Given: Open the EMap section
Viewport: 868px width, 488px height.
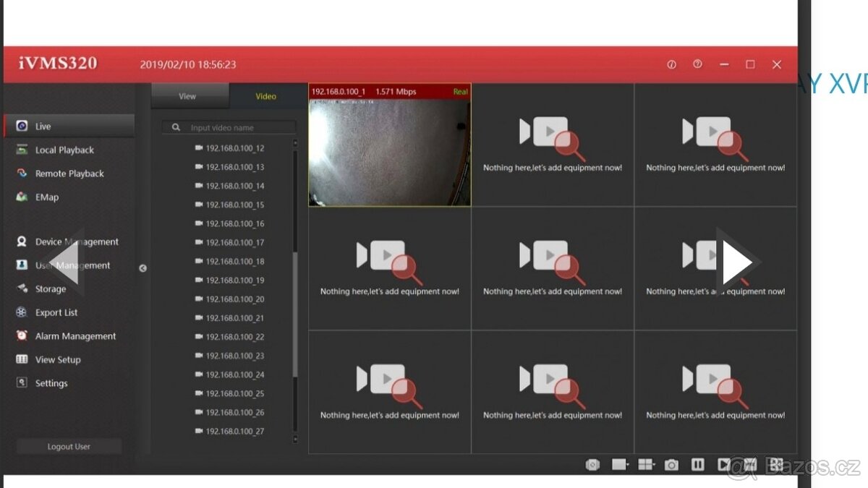Looking at the screenshot, I should click(x=47, y=197).
